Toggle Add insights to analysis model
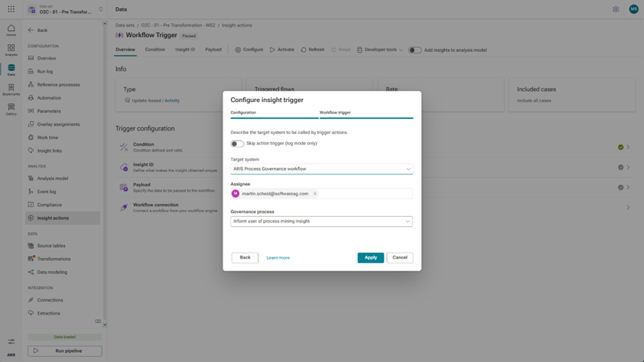The height and width of the screenshot is (362, 644). (415, 50)
